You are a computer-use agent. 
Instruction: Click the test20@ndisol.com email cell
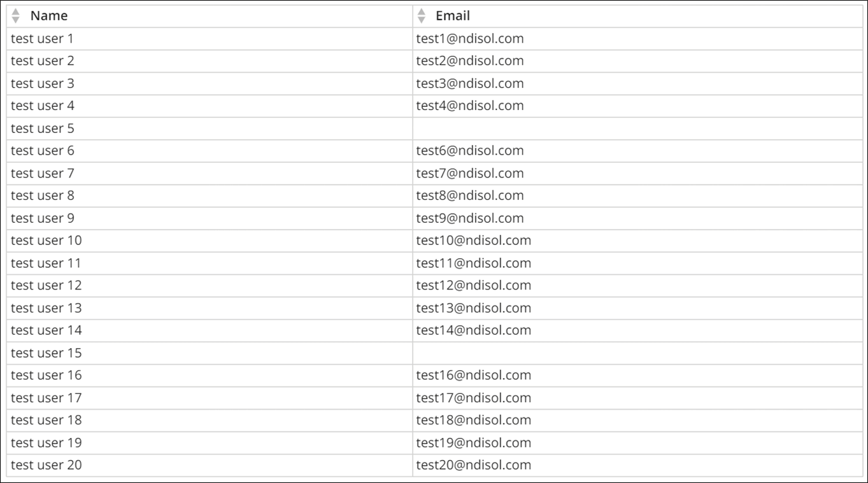(637, 465)
